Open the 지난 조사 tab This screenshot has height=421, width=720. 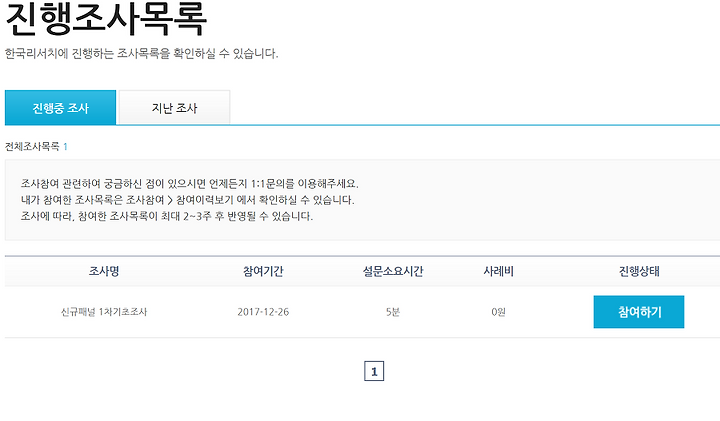click(x=174, y=107)
